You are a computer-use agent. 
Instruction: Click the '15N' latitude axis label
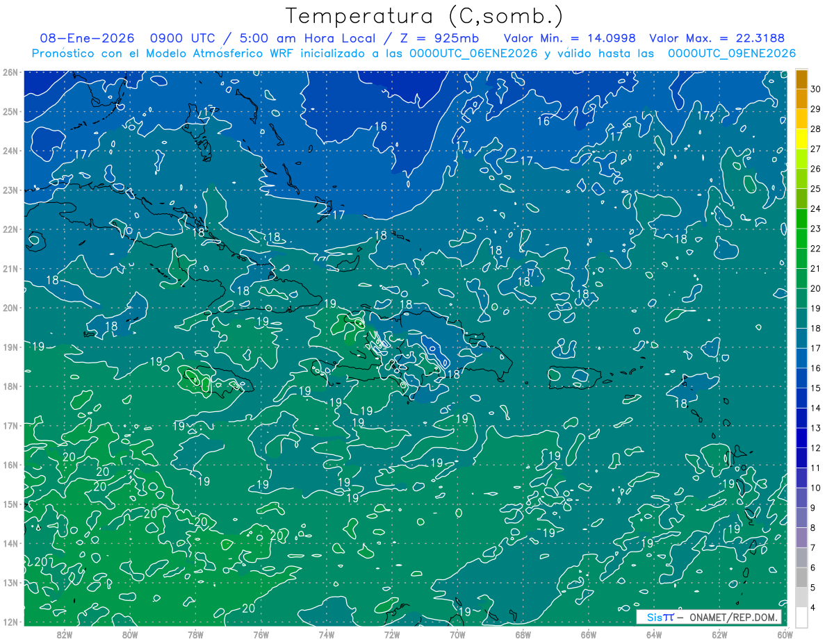pos(10,504)
